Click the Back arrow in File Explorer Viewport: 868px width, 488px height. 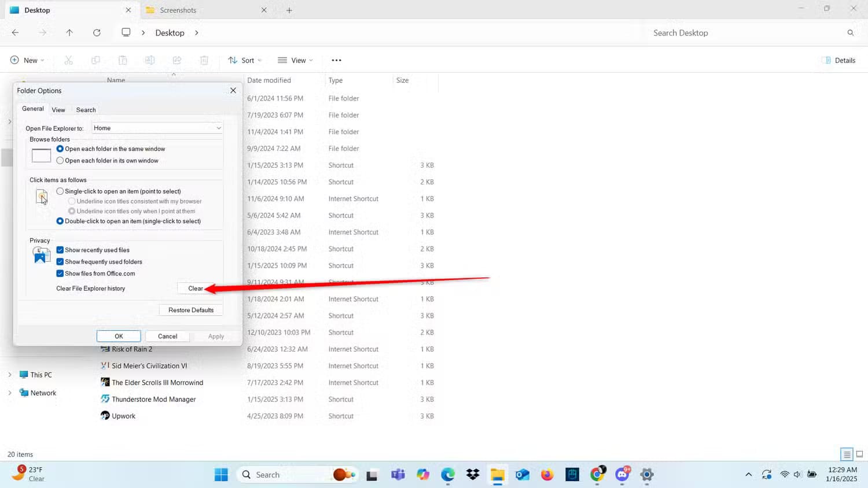(x=15, y=33)
